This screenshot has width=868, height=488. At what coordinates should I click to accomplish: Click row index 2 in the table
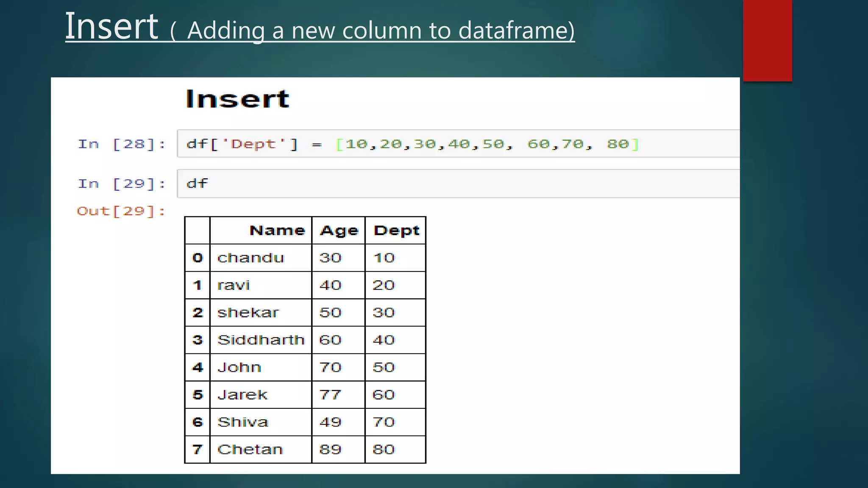198,313
